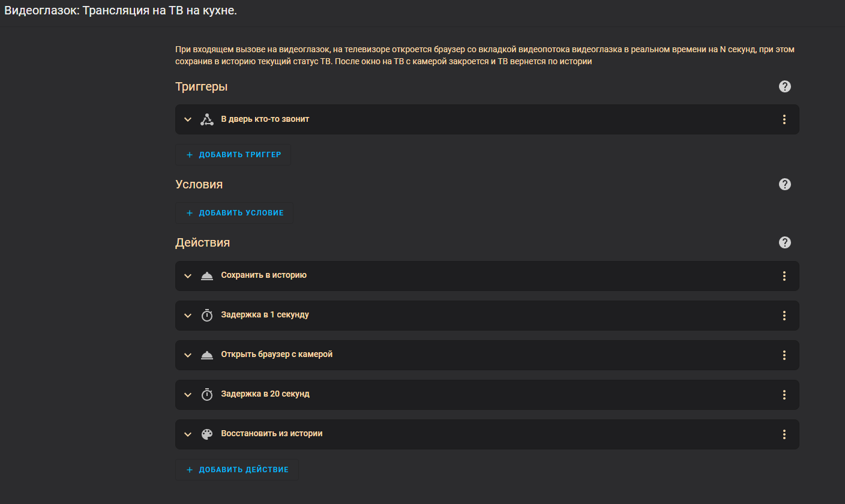The image size is (845, 504).
Task: Open three-dot menu for doorbell trigger
Action: coord(784,119)
